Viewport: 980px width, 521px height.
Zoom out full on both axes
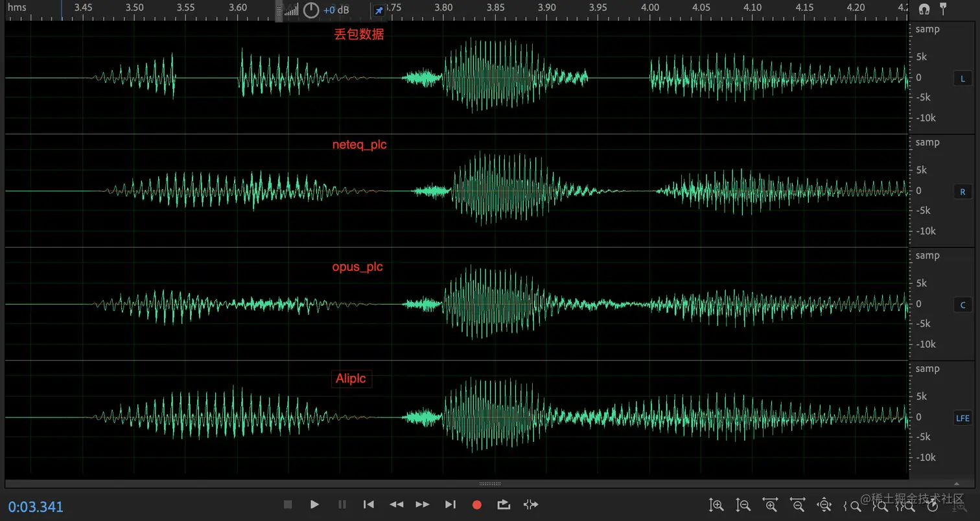824,505
